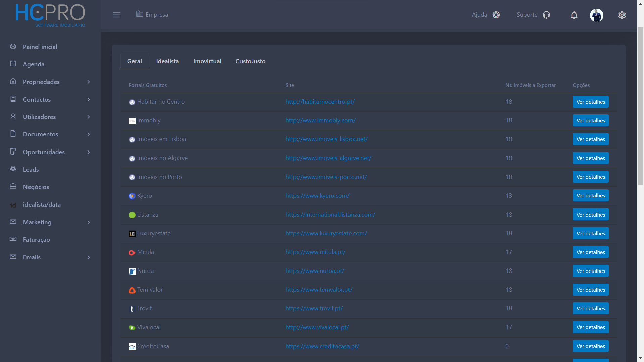Expand the Oportunidades submenu chevron
Image resolution: width=644 pixels, height=362 pixels.
[89, 152]
